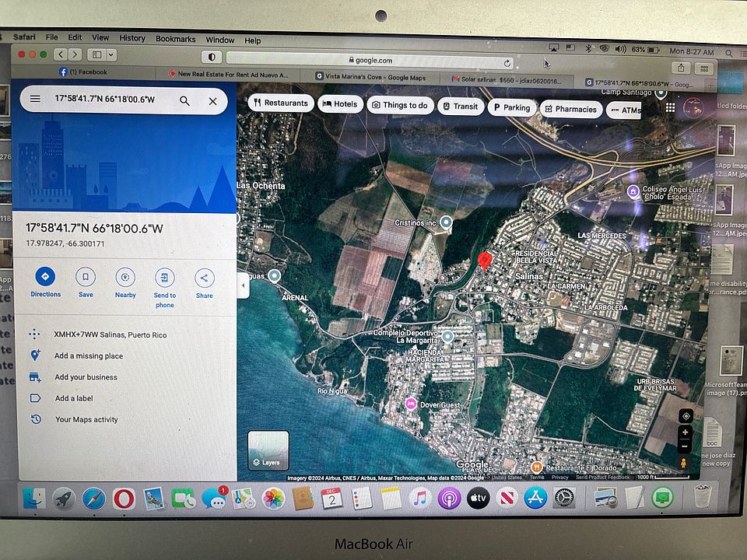
Task: Open the History menu
Action: [x=132, y=38]
